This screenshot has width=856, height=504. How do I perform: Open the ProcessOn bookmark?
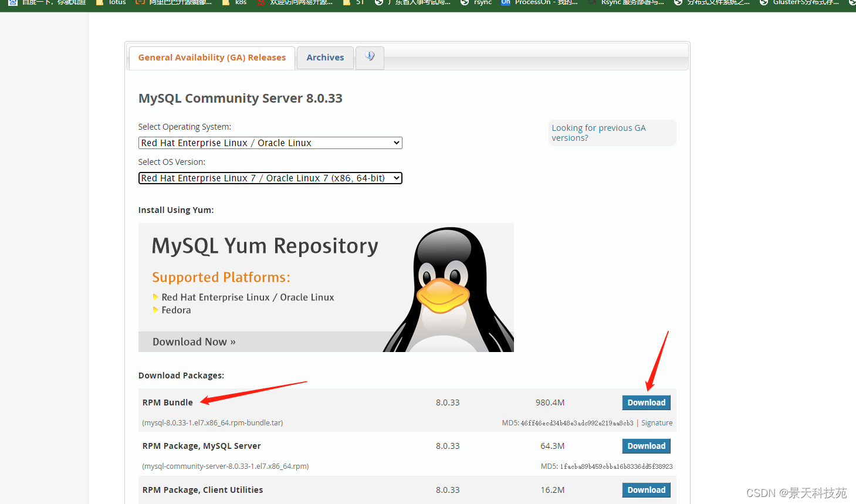click(540, 2)
